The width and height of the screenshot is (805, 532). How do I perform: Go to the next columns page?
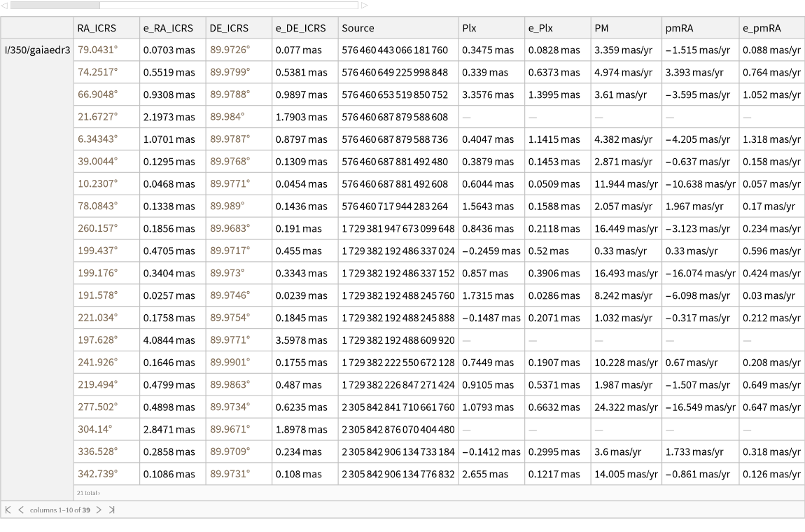coord(99,510)
